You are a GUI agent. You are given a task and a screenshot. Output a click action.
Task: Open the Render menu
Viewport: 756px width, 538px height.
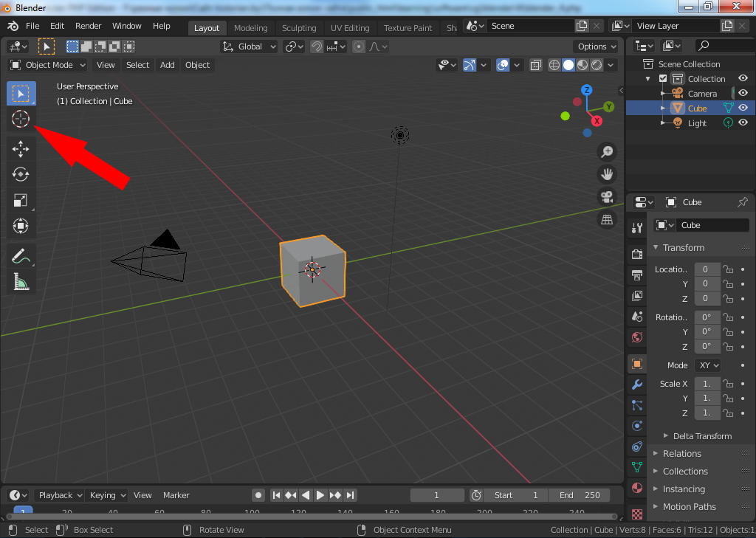click(88, 26)
